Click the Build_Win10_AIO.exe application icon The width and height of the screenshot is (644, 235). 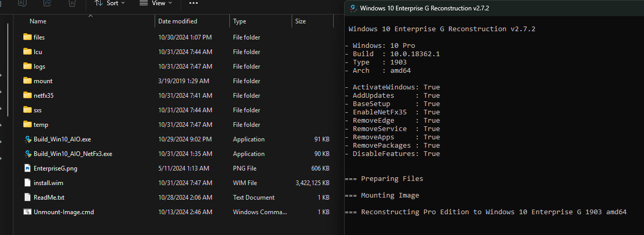pos(28,139)
